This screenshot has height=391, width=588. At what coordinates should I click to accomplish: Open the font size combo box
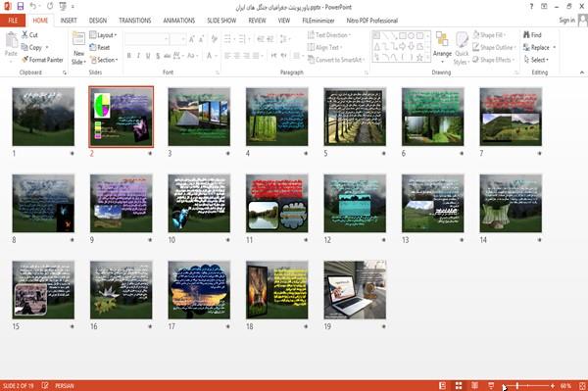point(177,39)
